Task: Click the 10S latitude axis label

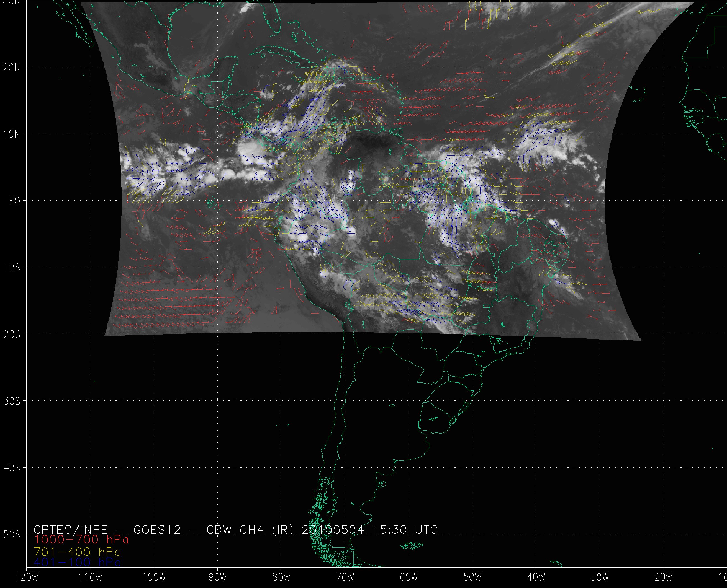Action: point(12,268)
